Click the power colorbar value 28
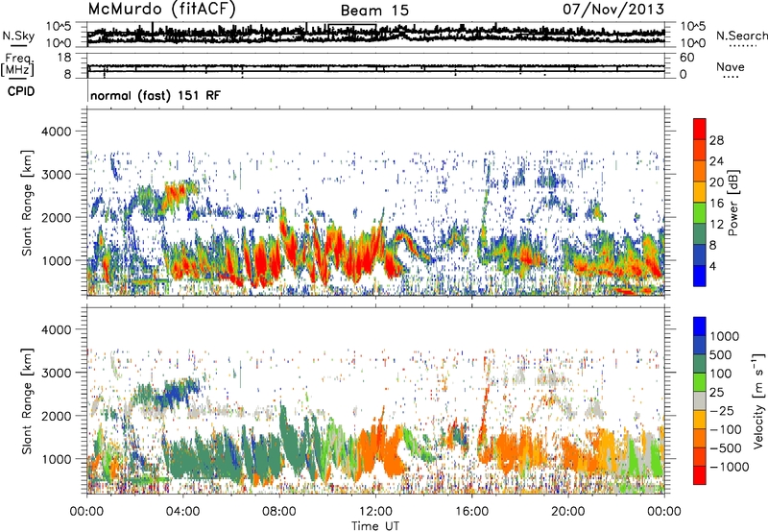The width and height of the screenshot is (768, 532). click(716, 140)
